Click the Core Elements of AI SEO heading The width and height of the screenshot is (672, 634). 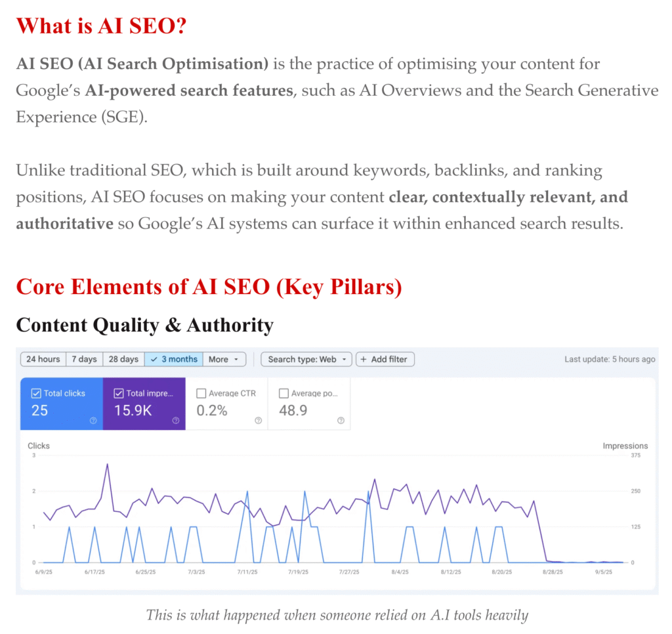point(209,287)
